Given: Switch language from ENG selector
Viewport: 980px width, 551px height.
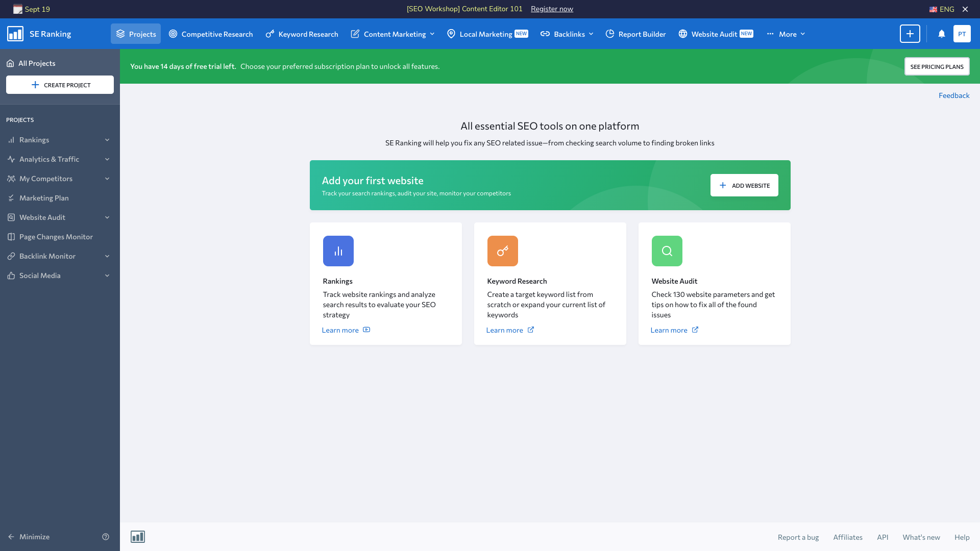Looking at the screenshot, I should 942,9.
